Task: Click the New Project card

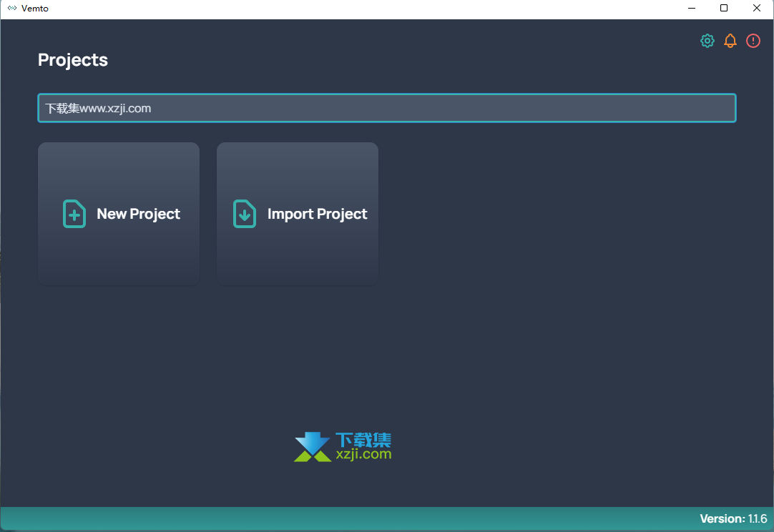Action: point(119,214)
